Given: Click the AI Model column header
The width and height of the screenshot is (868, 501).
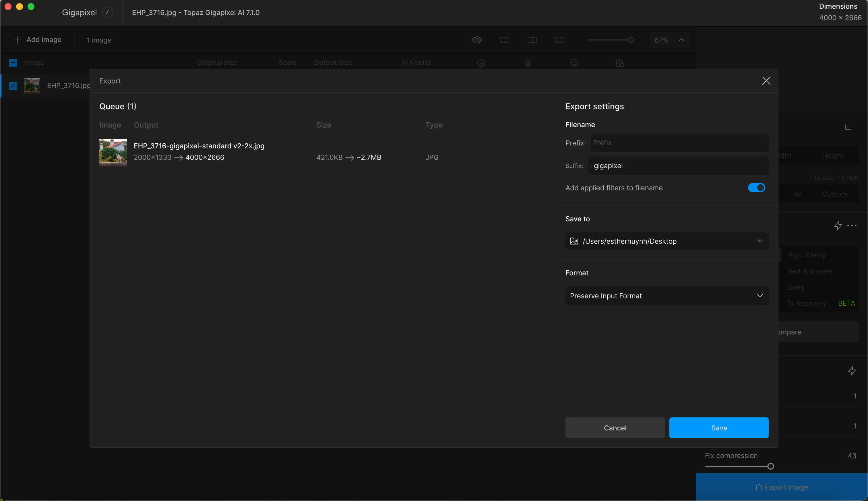Looking at the screenshot, I should tap(415, 63).
